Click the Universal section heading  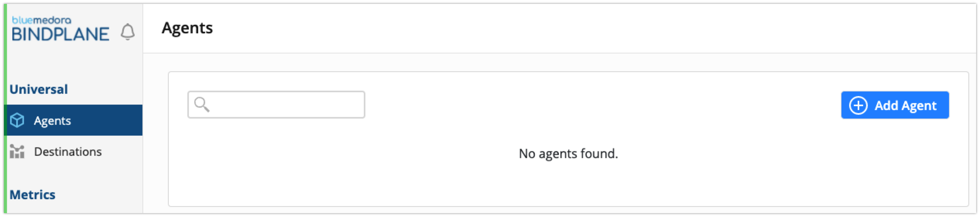tap(39, 90)
